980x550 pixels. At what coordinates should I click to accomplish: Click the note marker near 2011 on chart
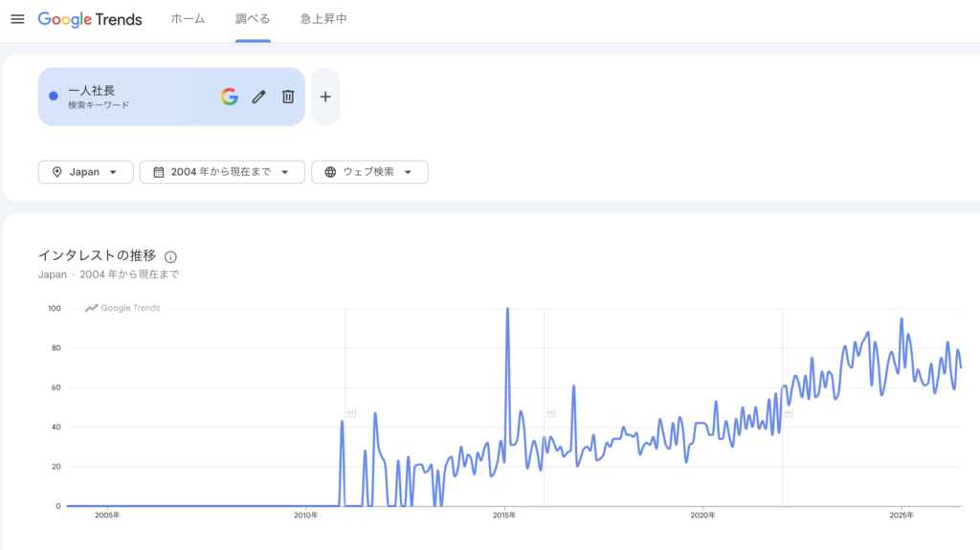pos(352,414)
